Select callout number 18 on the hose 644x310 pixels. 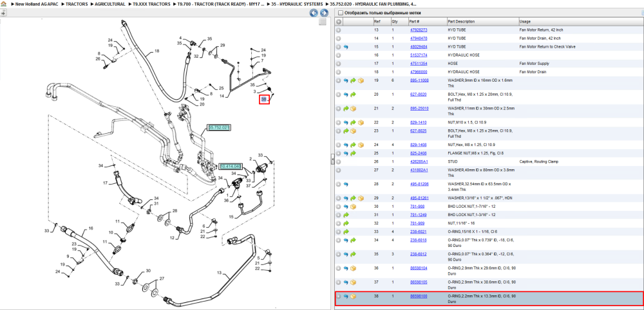[x=156, y=51]
